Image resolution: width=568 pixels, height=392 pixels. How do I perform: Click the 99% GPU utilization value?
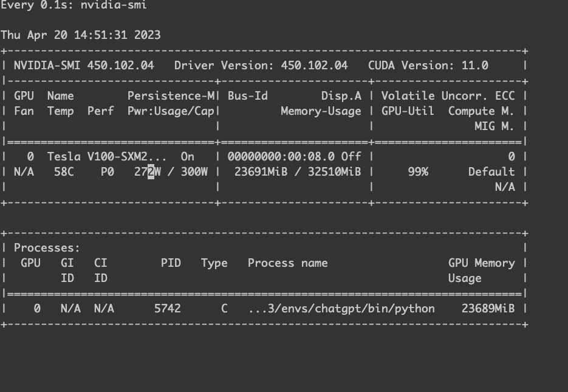point(418,172)
